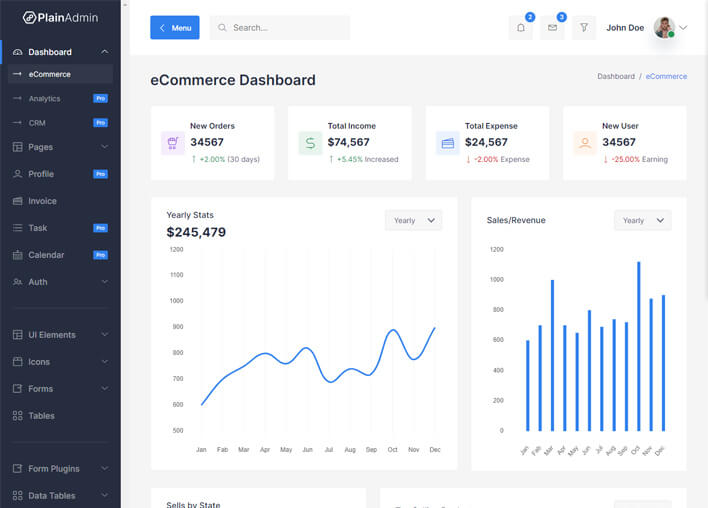This screenshot has width=708, height=508.
Task: Click the New User person icon
Action: pos(585,143)
